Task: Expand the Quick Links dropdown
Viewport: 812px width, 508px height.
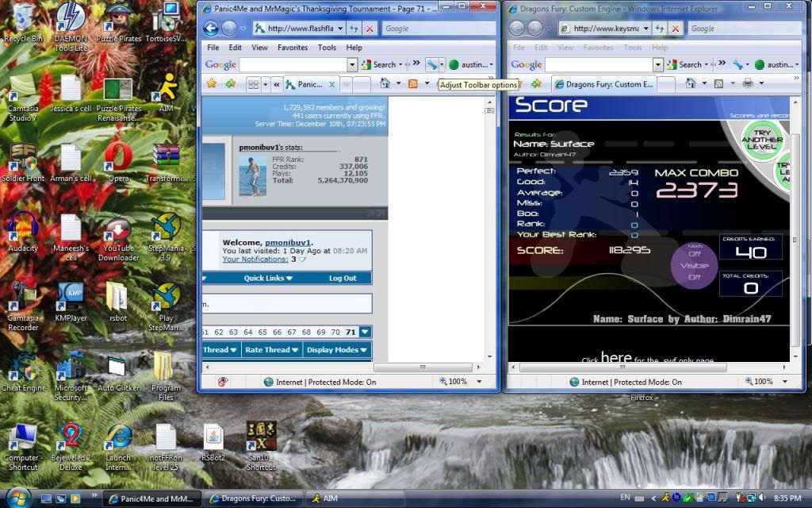Action: (x=267, y=278)
